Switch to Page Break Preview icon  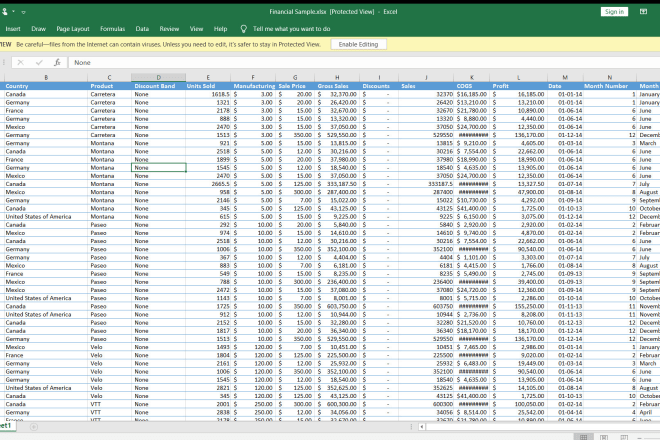624,437
